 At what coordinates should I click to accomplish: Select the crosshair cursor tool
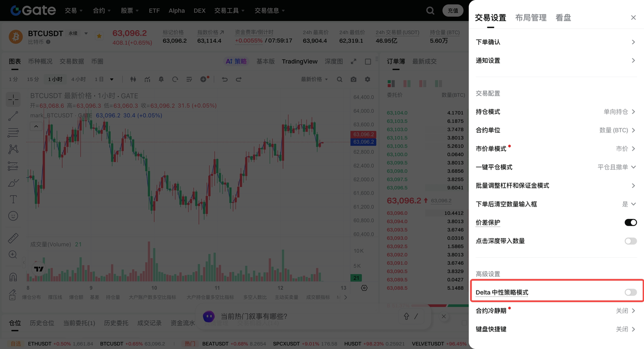[x=13, y=99]
